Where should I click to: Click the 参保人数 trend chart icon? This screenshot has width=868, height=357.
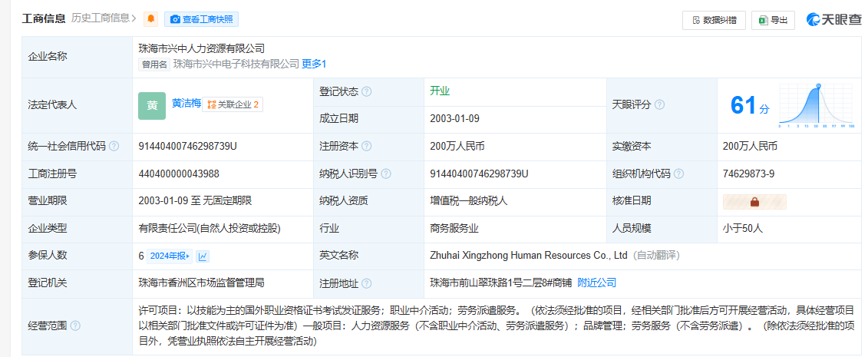(203, 256)
